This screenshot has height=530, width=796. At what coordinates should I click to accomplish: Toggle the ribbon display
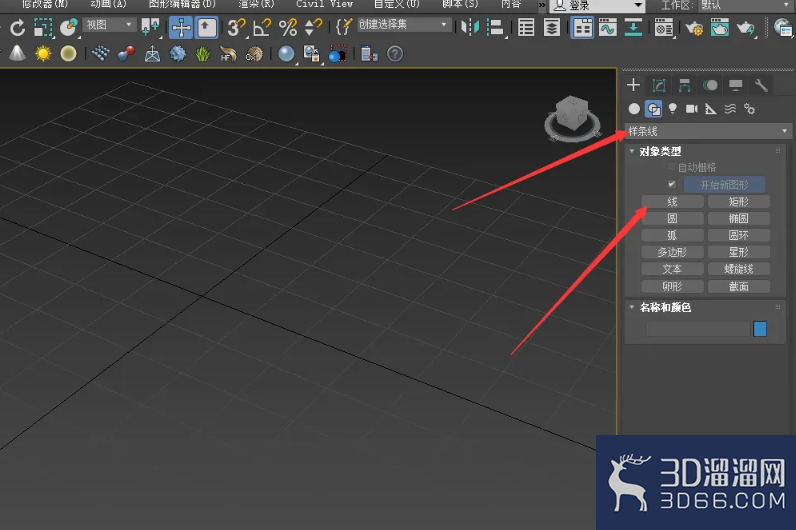click(582, 28)
